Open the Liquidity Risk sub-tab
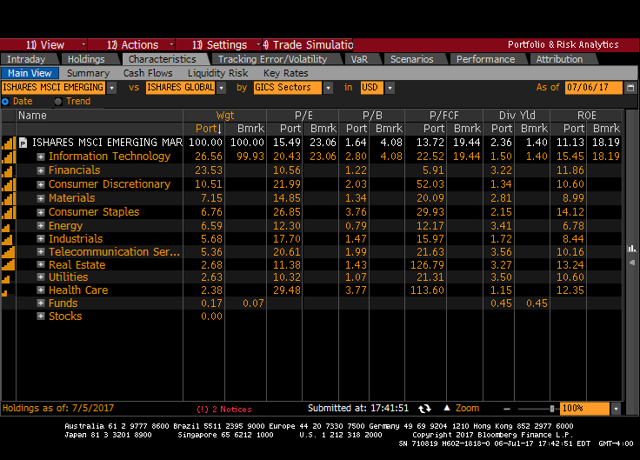Image resolution: width=640 pixels, height=460 pixels. (218, 73)
